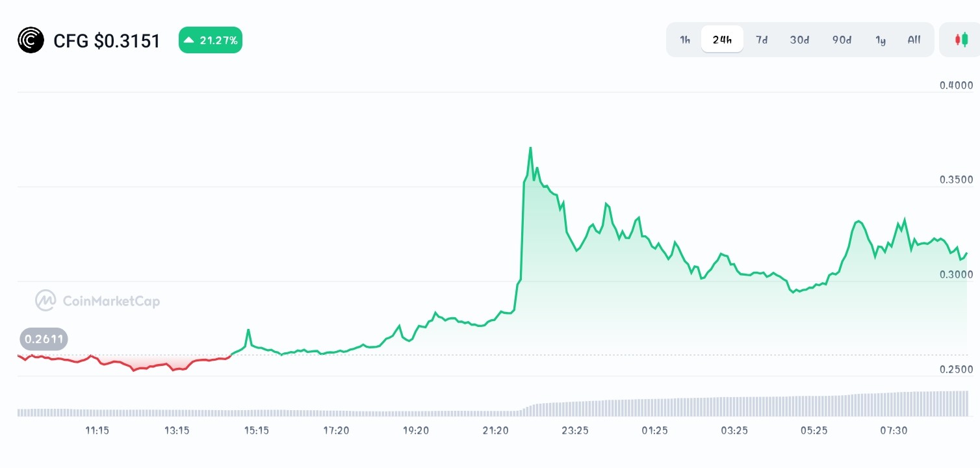
Task: Select the 90d time range tab
Action: click(x=842, y=40)
